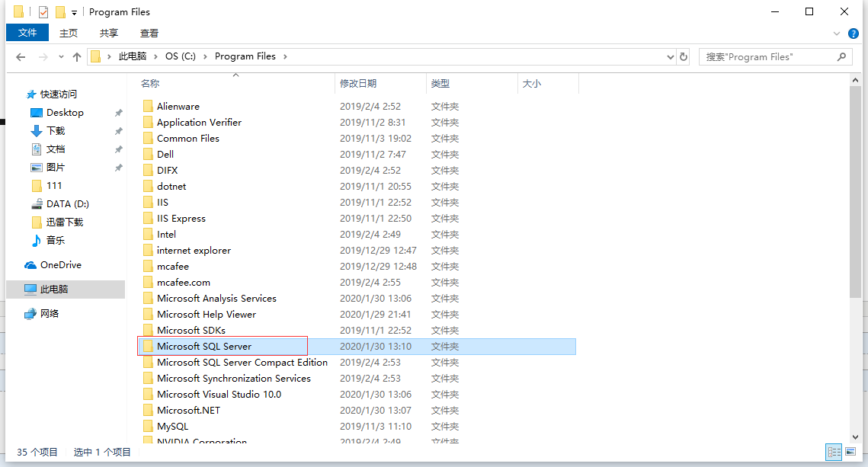This screenshot has height=467, width=868.
Task: Expand chevron after OS (C:) breadcrumb
Action: point(205,56)
